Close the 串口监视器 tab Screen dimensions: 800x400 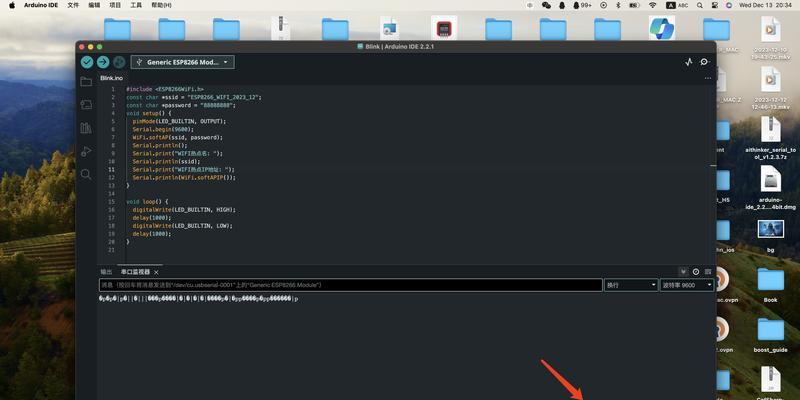[157, 272]
